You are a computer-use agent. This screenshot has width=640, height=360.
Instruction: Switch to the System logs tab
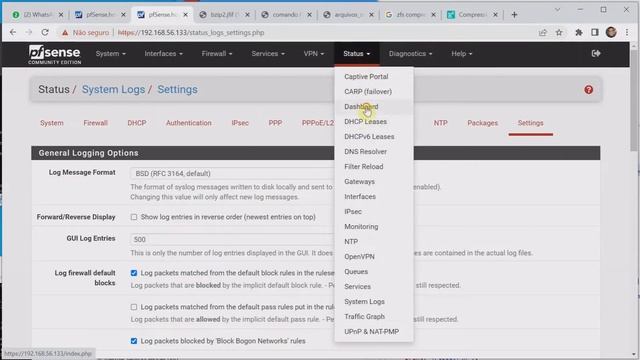tap(52, 123)
